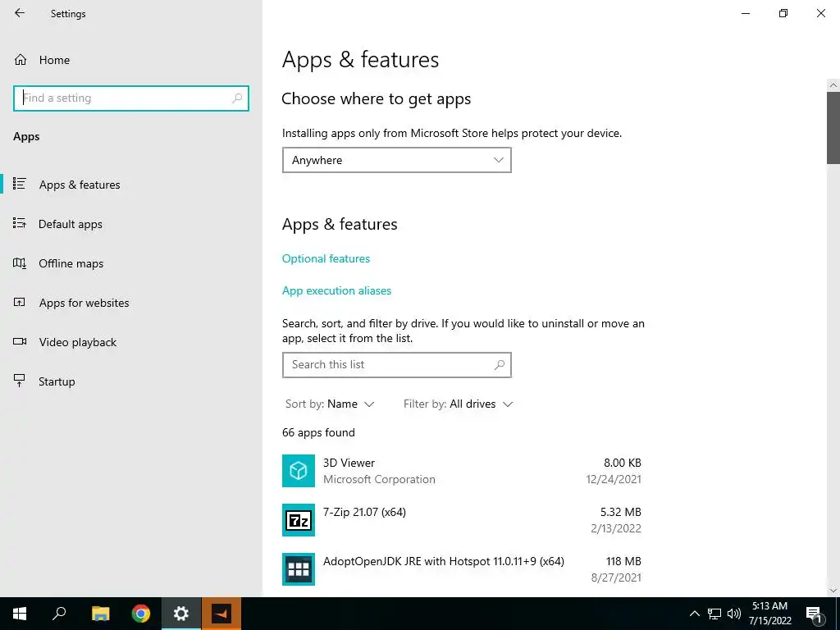Open the App execution aliases link
Viewport: 840px width, 630px height.
336,291
